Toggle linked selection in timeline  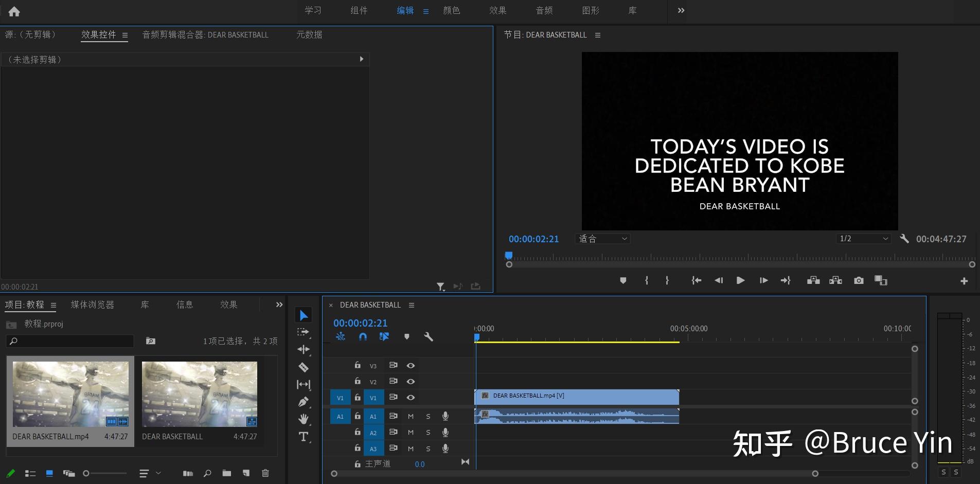[384, 337]
